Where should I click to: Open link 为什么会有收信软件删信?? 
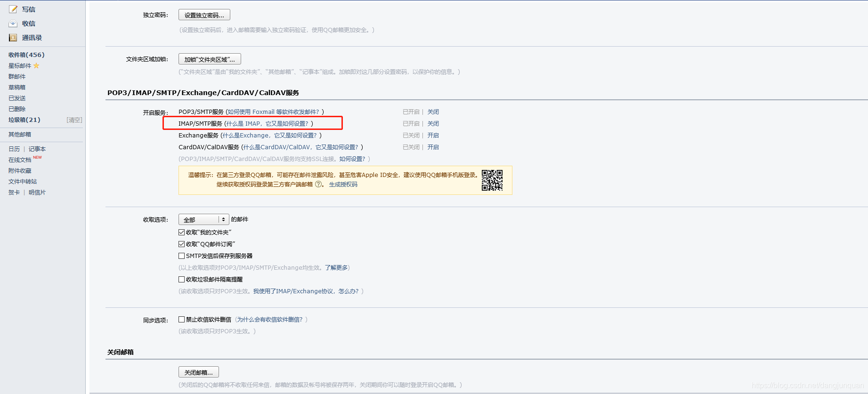[x=270, y=320]
